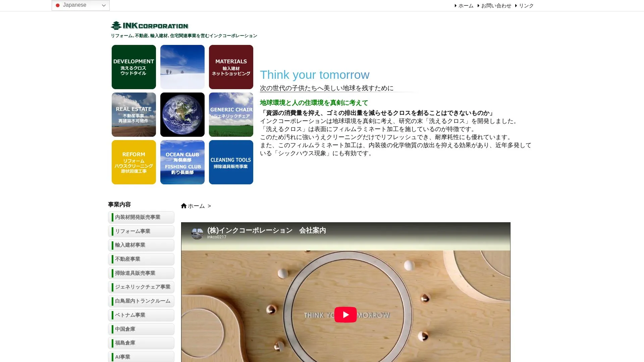644x362 pixels.
Task: Click the Think your tomorrow heading
Action: (x=315, y=75)
